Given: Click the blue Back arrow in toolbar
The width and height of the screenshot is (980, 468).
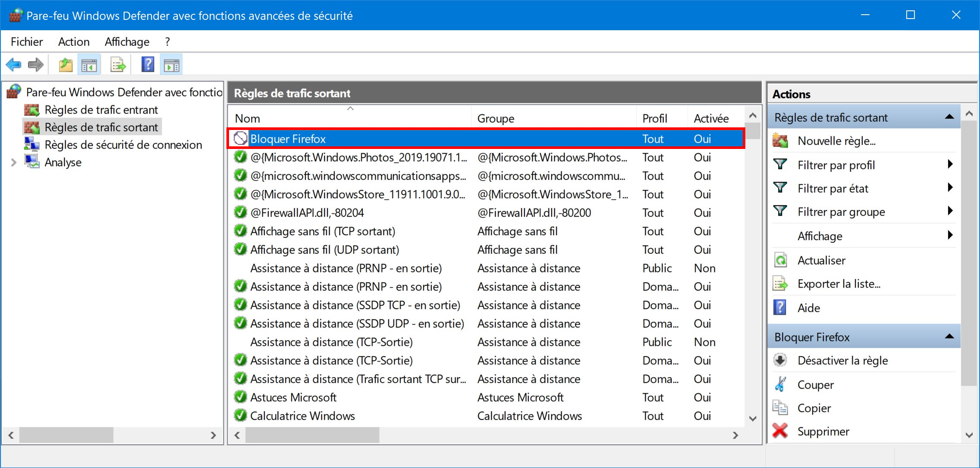Looking at the screenshot, I should [x=14, y=65].
